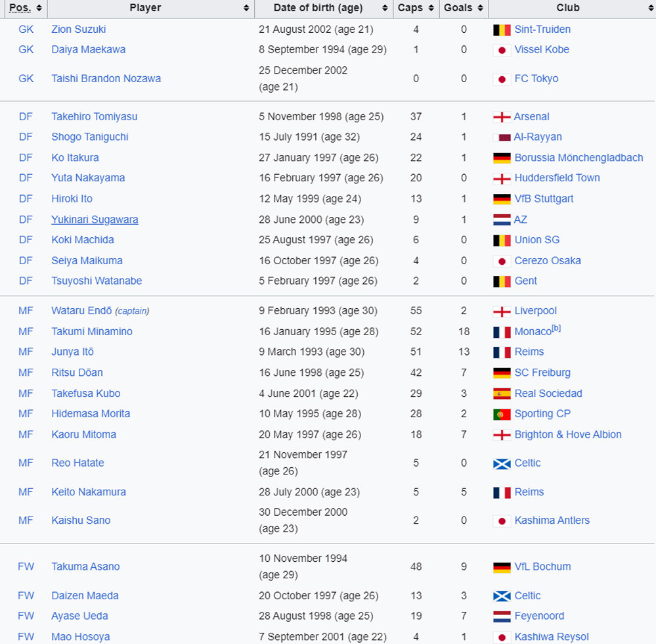656x644 pixels.
Task: Click Belgium flag icon beside Sint-Truiden
Action: [502, 30]
